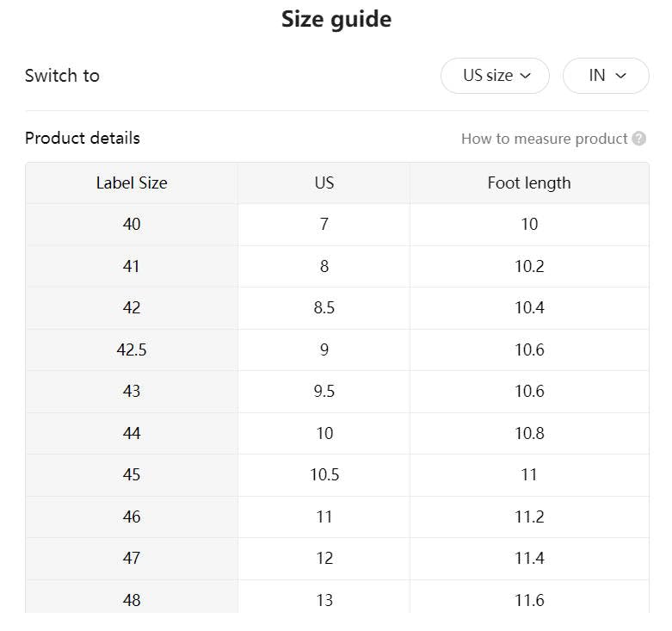Open the US size dropdown
Image resolution: width=672 pixels, height=631 pixels.
click(x=495, y=76)
